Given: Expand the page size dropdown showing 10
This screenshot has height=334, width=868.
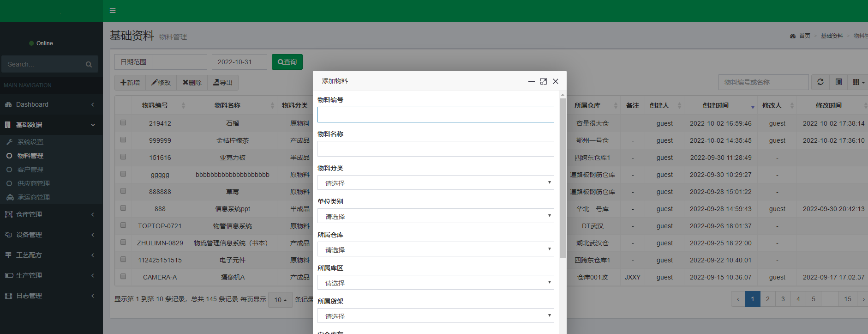Looking at the screenshot, I should [280, 300].
